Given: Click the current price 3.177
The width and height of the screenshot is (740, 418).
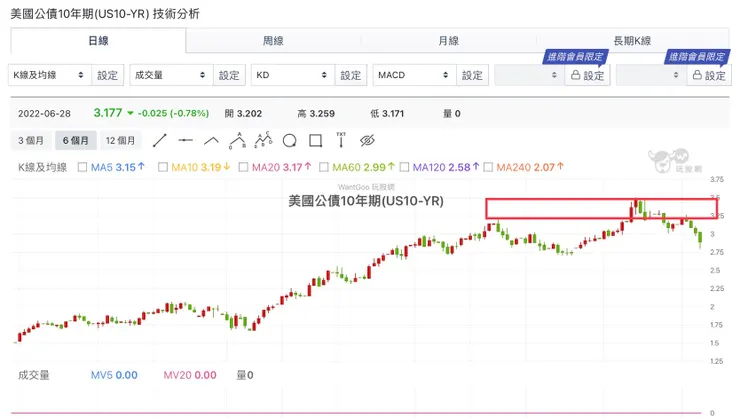Looking at the screenshot, I should 108,113.
